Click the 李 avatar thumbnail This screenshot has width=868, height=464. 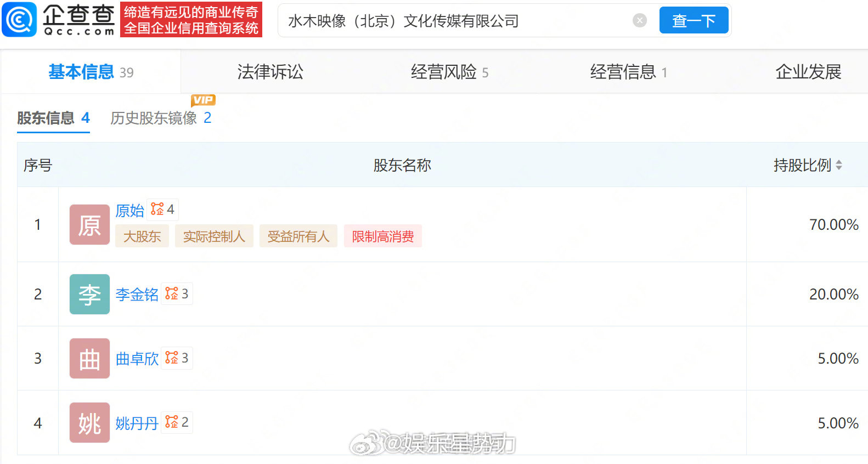pyautogui.click(x=89, y=294)
